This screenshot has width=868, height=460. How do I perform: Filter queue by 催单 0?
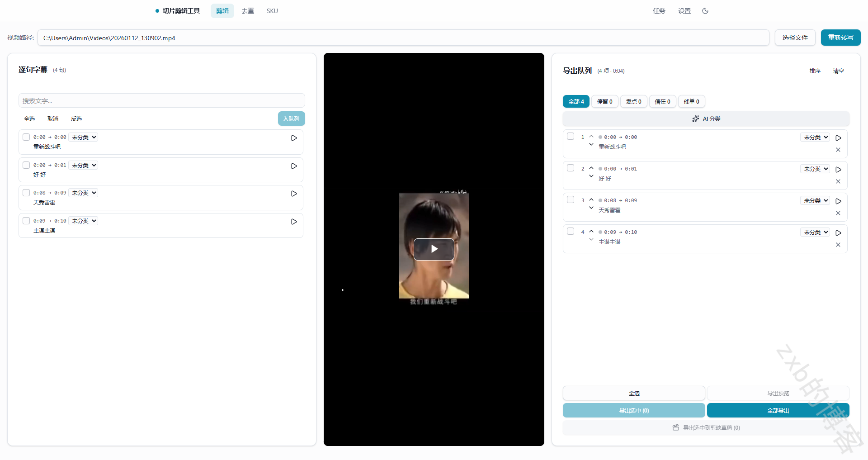(692, 101)
